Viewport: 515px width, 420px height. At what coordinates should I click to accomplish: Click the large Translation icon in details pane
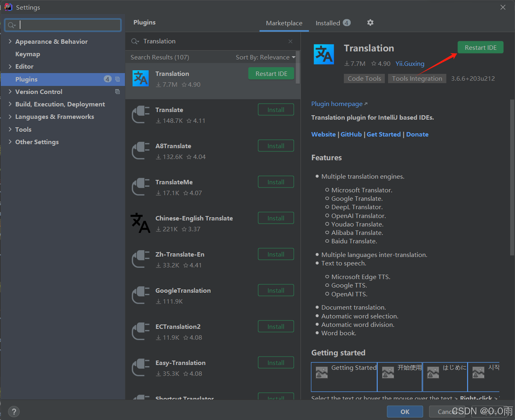pos(324,54)
